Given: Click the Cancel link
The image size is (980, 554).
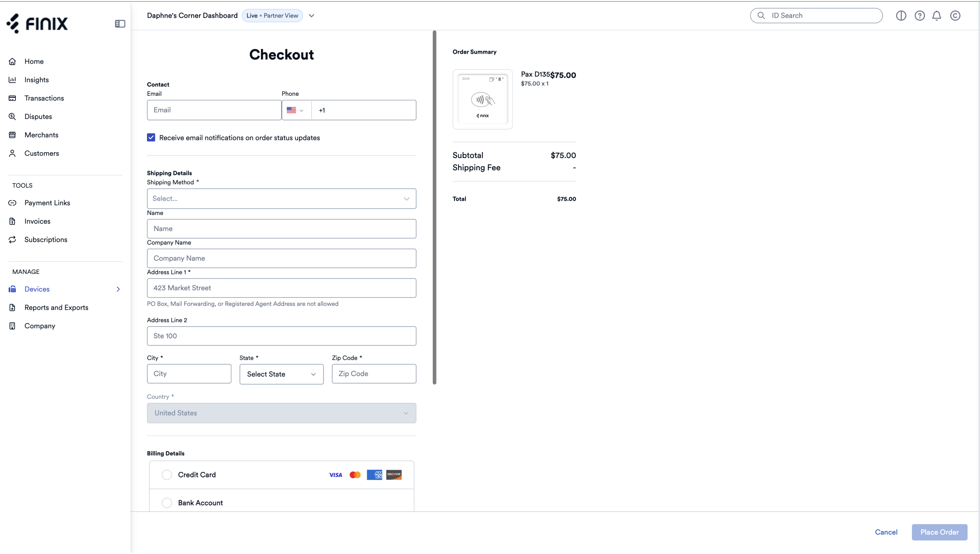Looking at the screenshot, I should pyautogui.click(x=886, y=532).
